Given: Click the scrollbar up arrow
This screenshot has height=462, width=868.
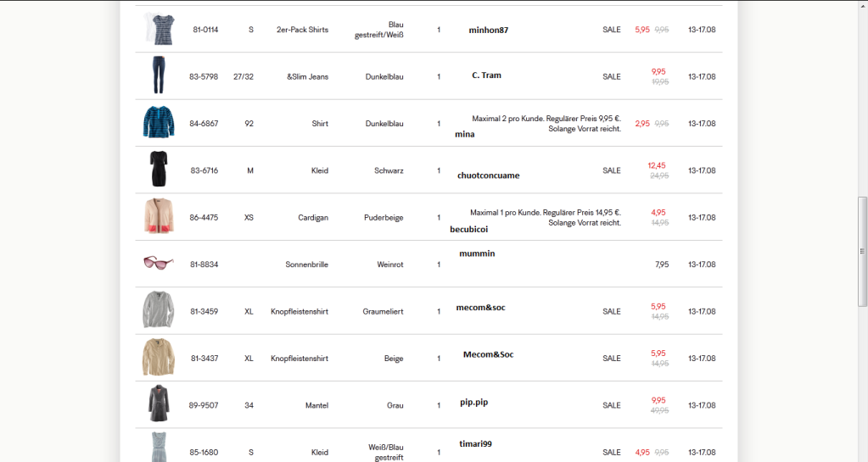Looking at the screenshot, I should 862,5.
